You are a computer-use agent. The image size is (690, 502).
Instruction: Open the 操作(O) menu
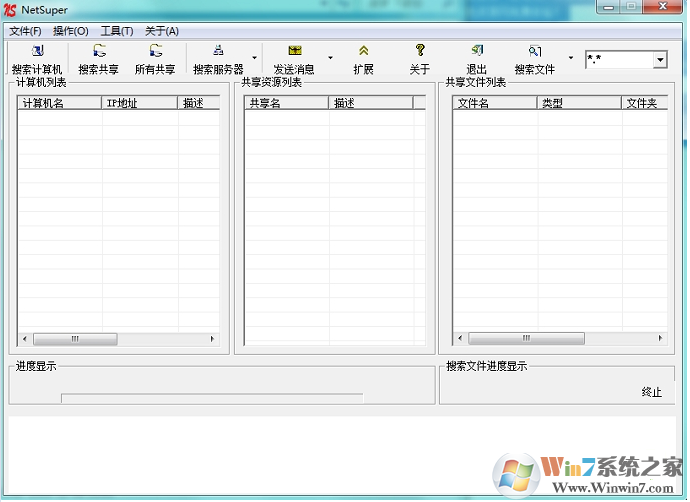(x=70, y=31)
